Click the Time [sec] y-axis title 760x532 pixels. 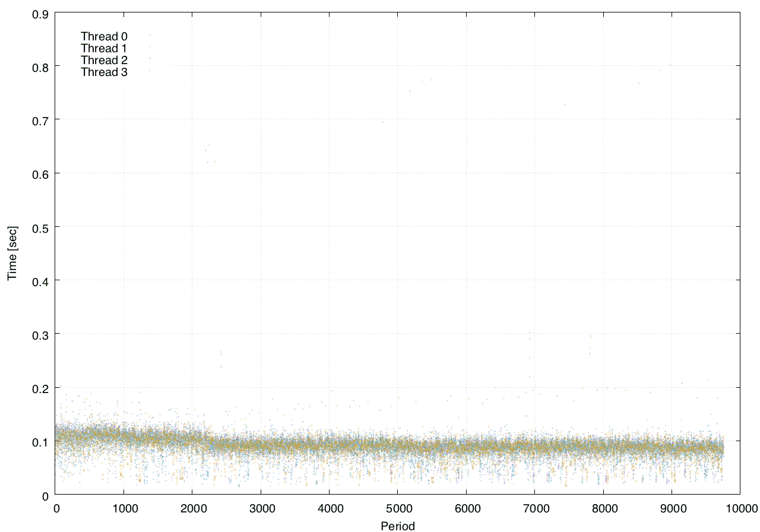coord(12,254)
